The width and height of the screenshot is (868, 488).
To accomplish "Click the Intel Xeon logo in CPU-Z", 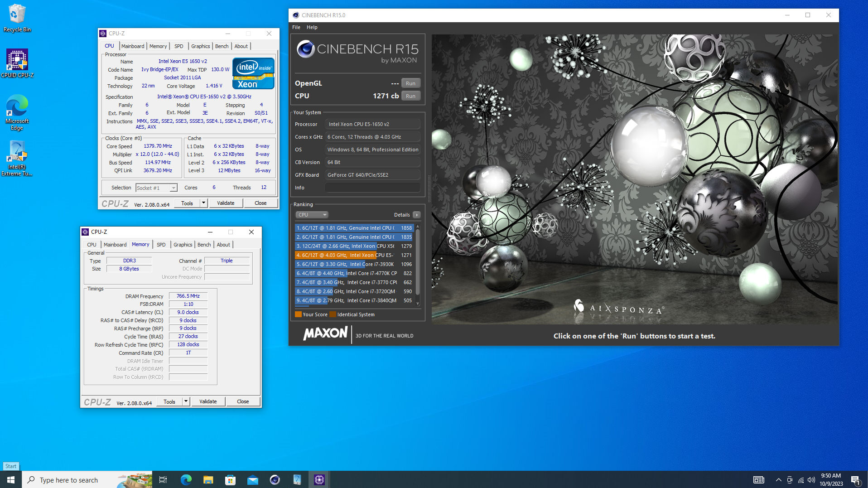I will coord(253,73).
